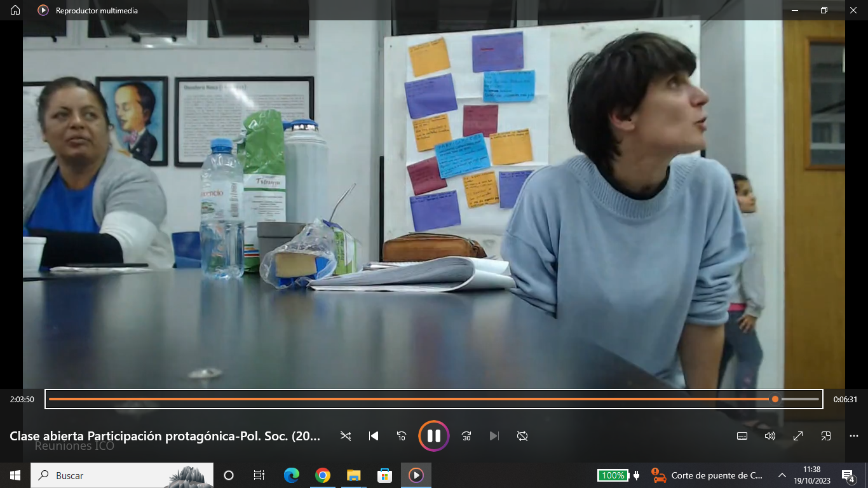Viewport: 868px width, 488px height.
Task: Switch to full screen view
Action: point(798,436)
